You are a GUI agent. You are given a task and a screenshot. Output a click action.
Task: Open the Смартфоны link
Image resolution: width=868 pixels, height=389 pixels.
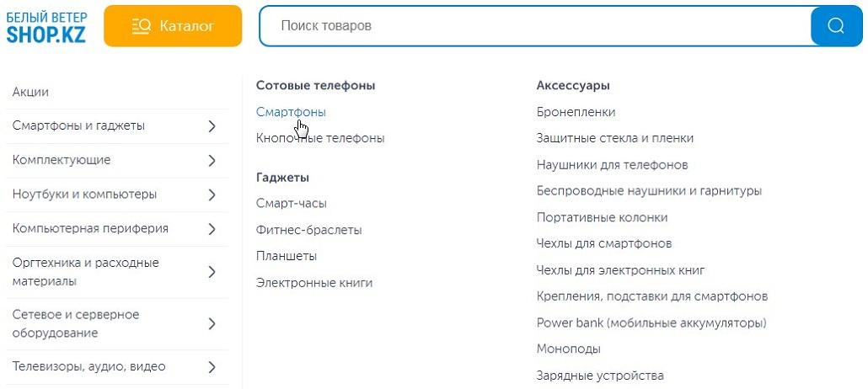tap(291, 112)
